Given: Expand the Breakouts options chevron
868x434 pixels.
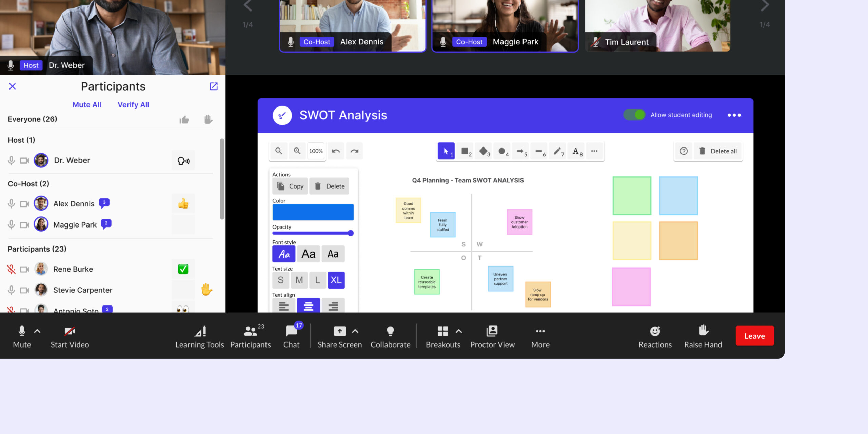Looking at the screenshot, I should pos(459,331).
